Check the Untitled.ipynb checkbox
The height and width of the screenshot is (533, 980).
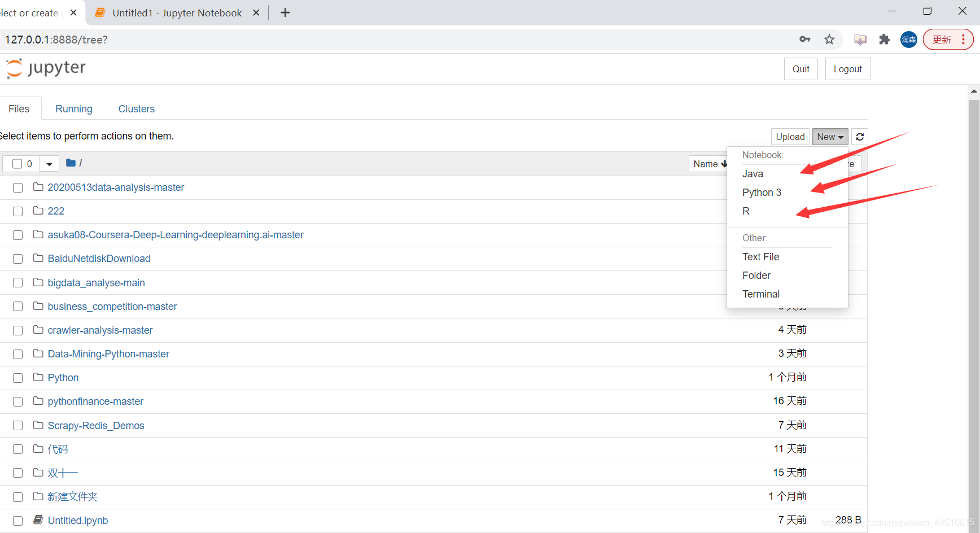coord(17,521)
